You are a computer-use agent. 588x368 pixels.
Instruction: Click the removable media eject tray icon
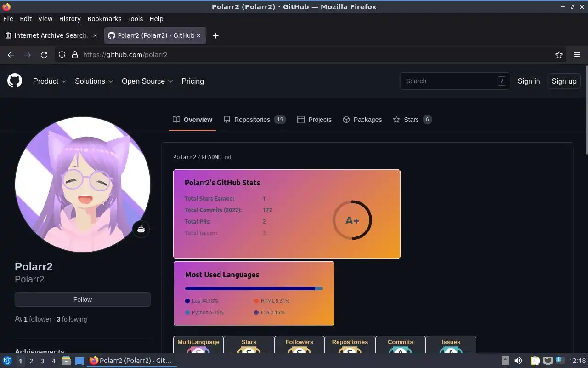click(505, 361)
